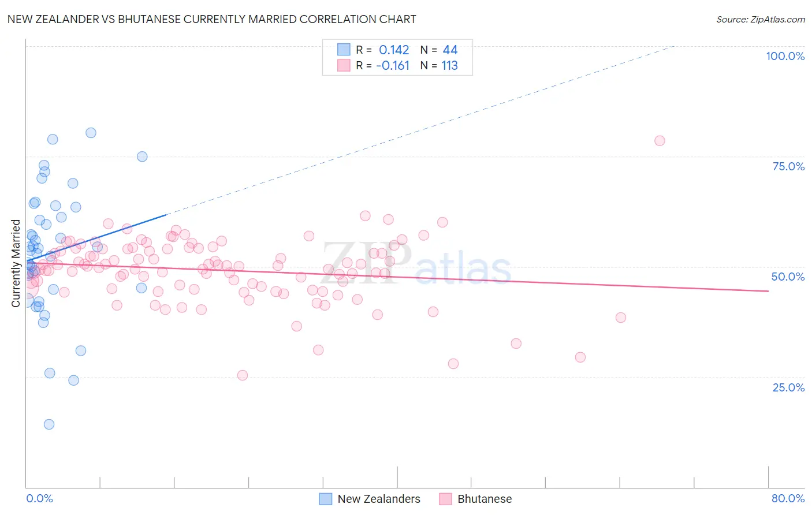The width and height of the screenshot is (812, 515).
Task: Select the Bhutanese legend label
Action: click(485, 499)
